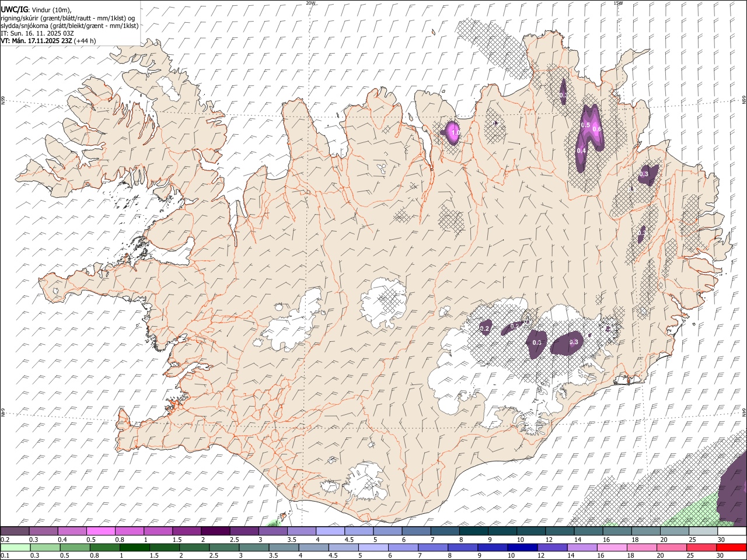The height and width of the screenshot is (560, 747).
Task: Click the "slydda/snjókoma" legend description line
Action: pos(70,26)
